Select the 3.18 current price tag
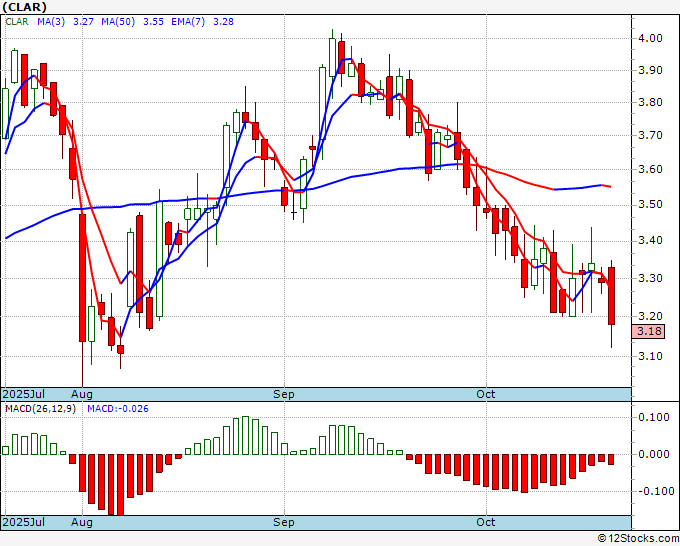This screenshot has width=680, height=546. coord(649,331)
